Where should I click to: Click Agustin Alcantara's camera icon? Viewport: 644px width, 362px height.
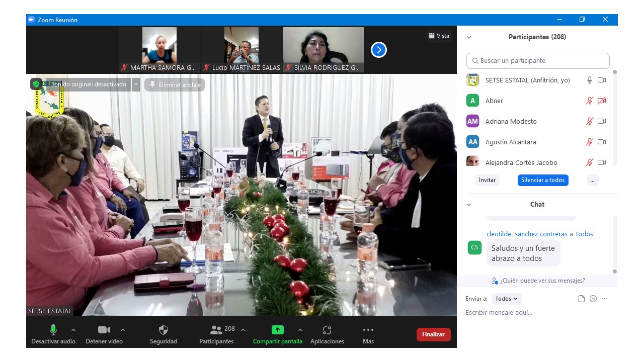click(602, 142)
